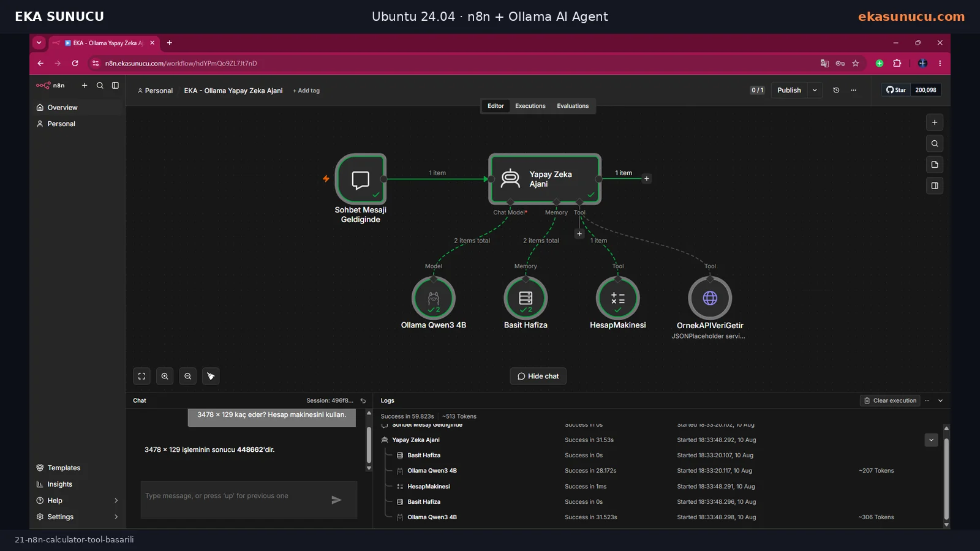The image size is (980, 551).
Task: Open Overview in the sidebar
Action: point(77,107)
